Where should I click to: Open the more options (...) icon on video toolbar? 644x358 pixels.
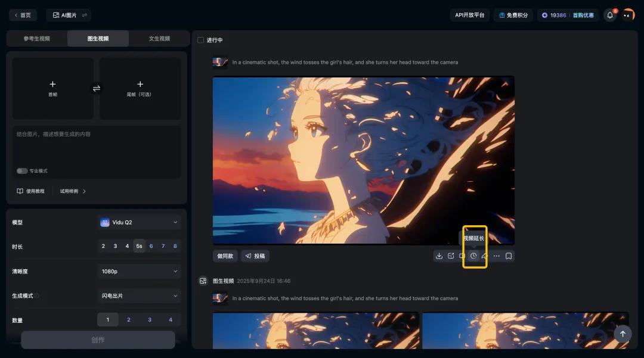[x=497, y=256]
